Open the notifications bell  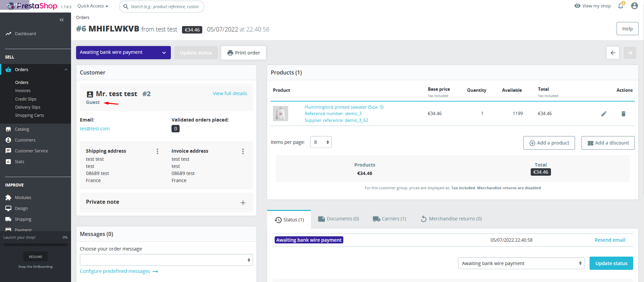click(621, 6)
